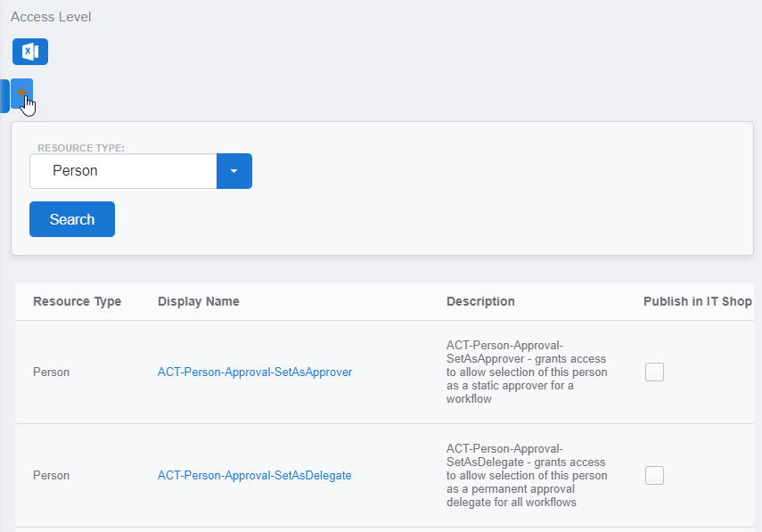Enable Publish in IT Shop for SetAsDelegate
Viewport: 762px width, 532px height.
click(x=654, y=475)
